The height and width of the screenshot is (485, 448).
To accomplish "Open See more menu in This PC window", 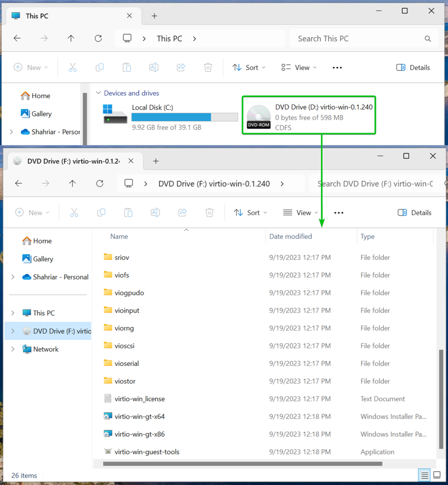I will [x=337, y=67].
